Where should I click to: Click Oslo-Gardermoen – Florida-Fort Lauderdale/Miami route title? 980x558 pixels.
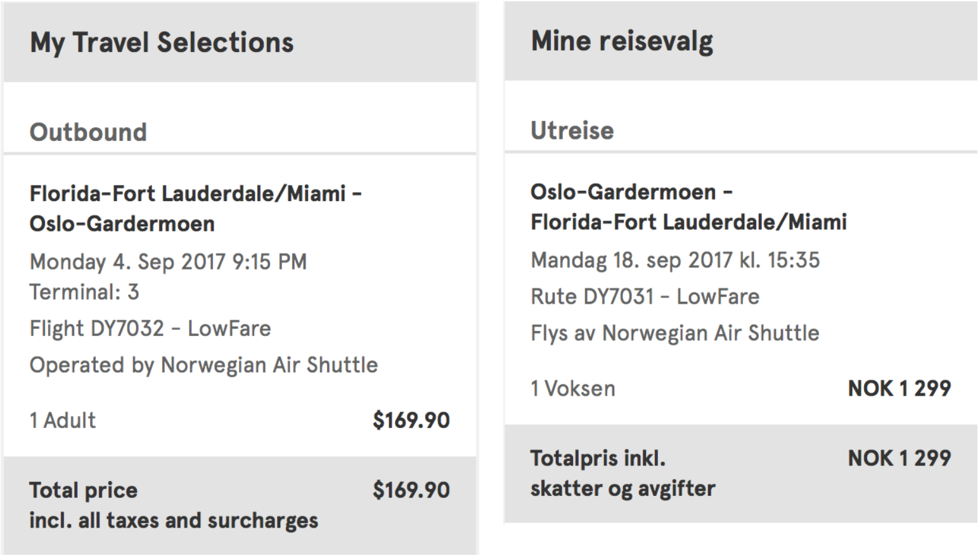coord(688,207)
